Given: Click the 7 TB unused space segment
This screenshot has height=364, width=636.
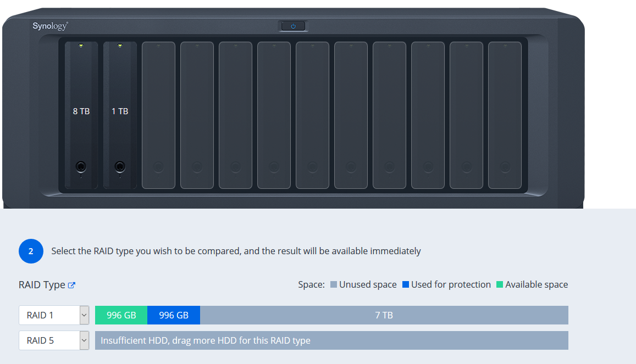Looking at the screenshot, I should click(384, 315).
